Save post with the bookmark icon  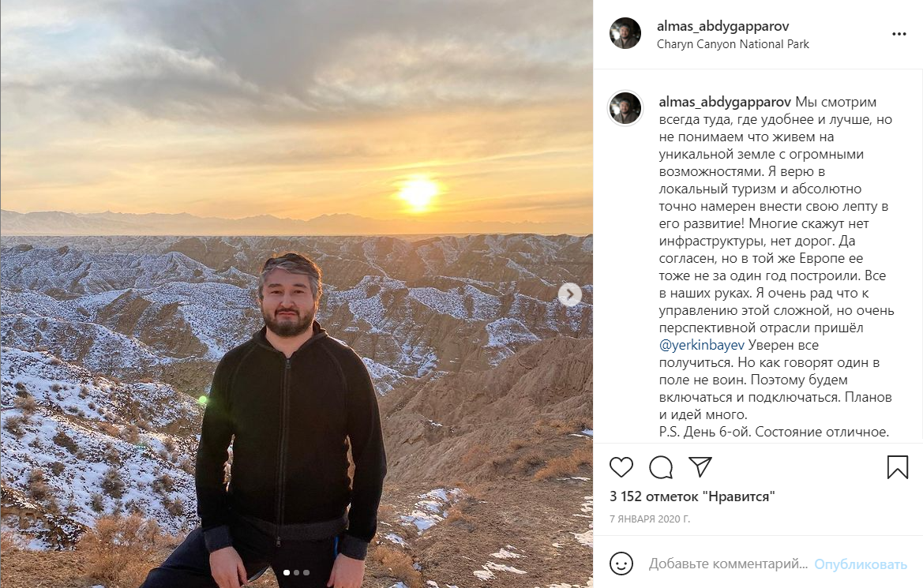[897, 467]
